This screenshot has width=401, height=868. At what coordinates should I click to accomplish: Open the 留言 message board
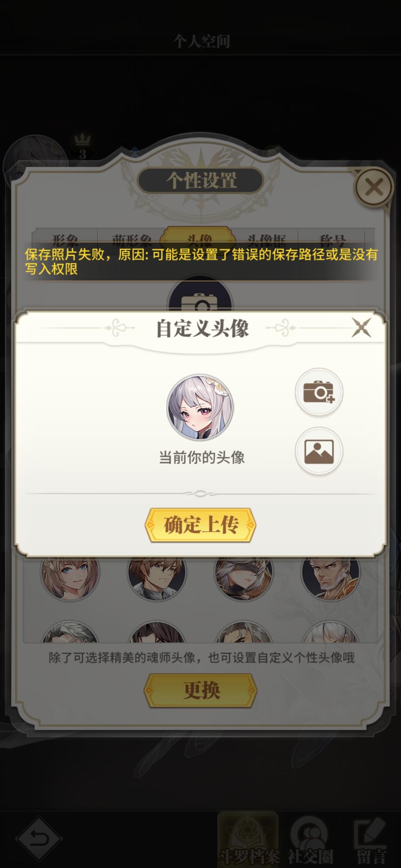(371, 841)
